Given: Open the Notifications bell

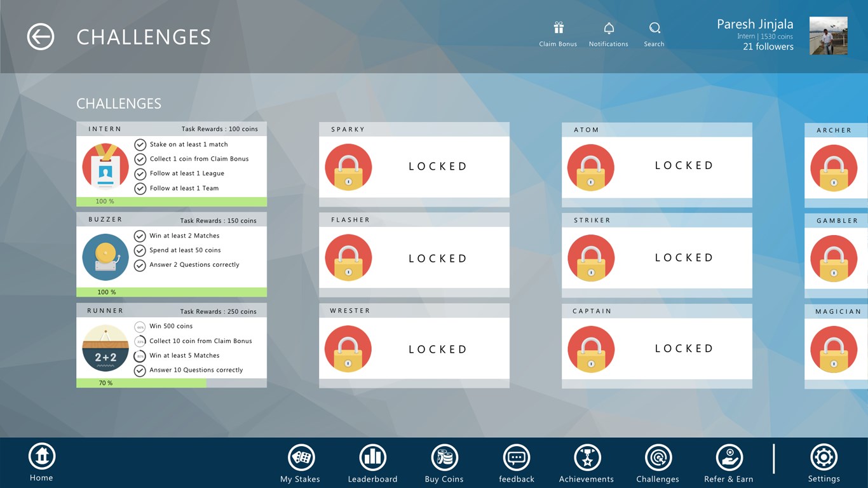Looking at the screenshot, I should [x=609, y=28].
